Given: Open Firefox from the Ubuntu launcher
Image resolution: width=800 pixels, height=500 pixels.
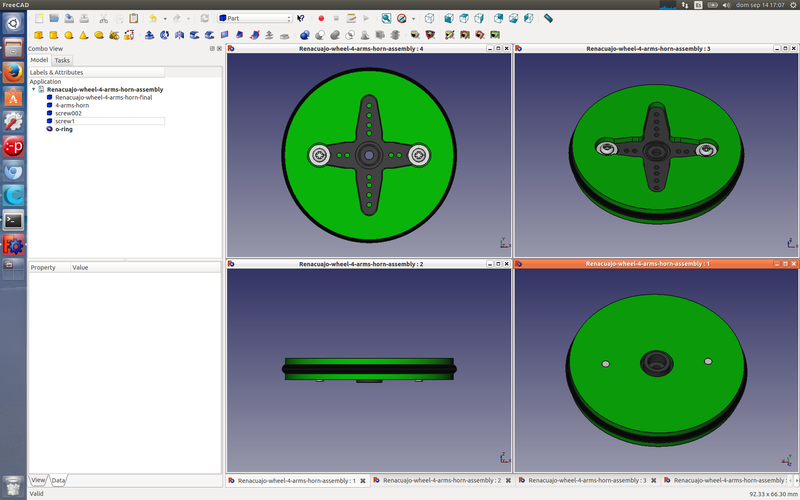Looking at the screenshot, I should click(x=13, y=72).
